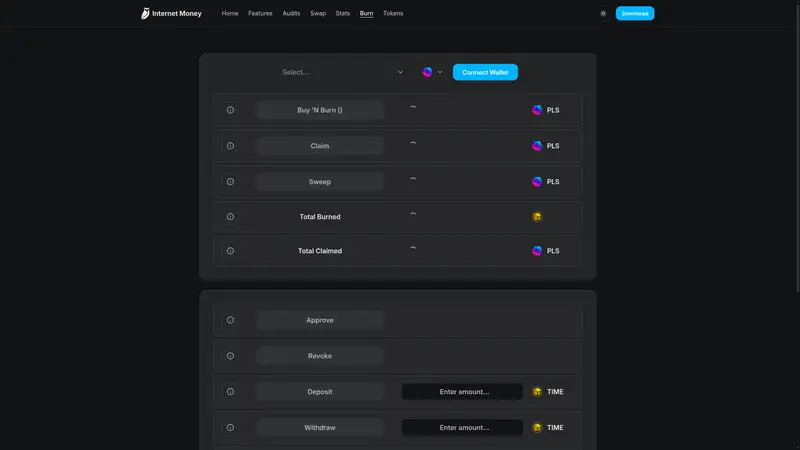Click PLS token icon in Claim row
The width and height of the screenshot is (800, 450).
(537, 146)
